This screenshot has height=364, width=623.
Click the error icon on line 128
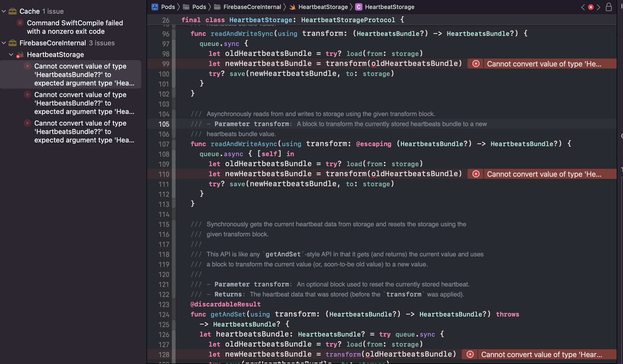point(470,355)
